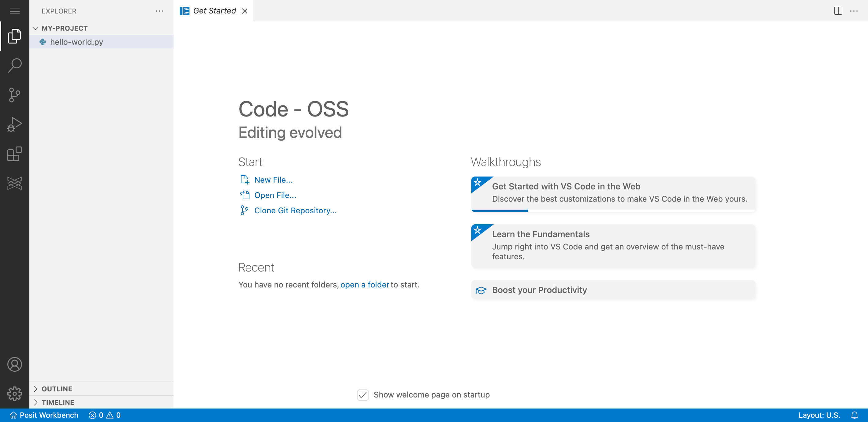Click New File in the Start section

pyautogui.click(x=273, y=180)
